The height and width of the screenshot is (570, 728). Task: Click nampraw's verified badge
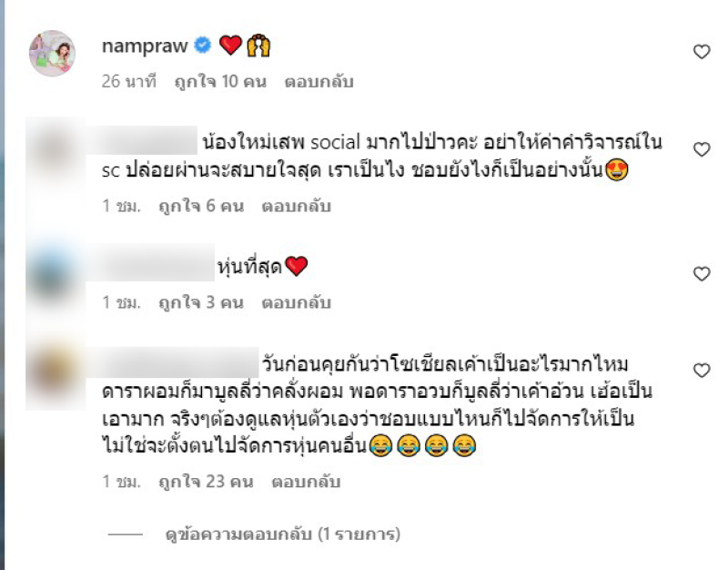pos(202,45)
